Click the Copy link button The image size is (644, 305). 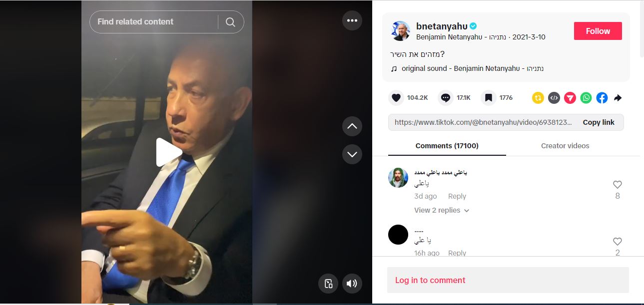[599, 122]
